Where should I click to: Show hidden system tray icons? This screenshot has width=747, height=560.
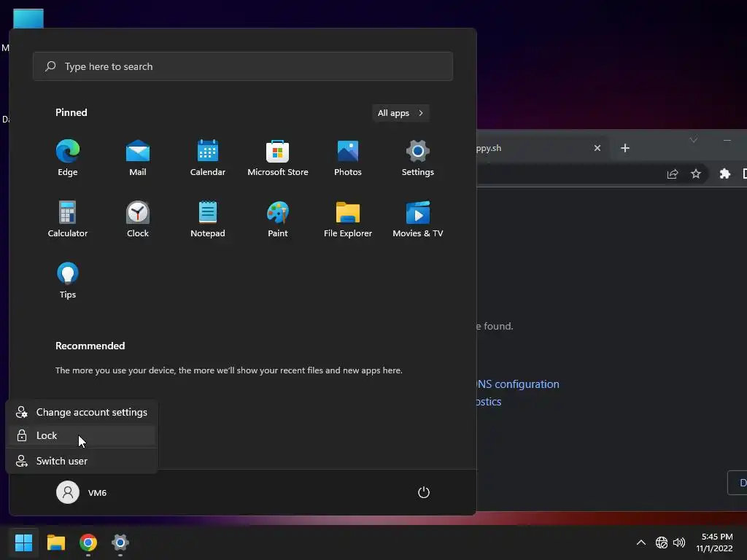(641, 542)
